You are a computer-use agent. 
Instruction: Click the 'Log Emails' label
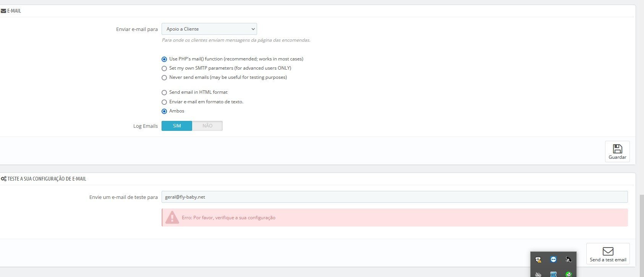(146, 126)
